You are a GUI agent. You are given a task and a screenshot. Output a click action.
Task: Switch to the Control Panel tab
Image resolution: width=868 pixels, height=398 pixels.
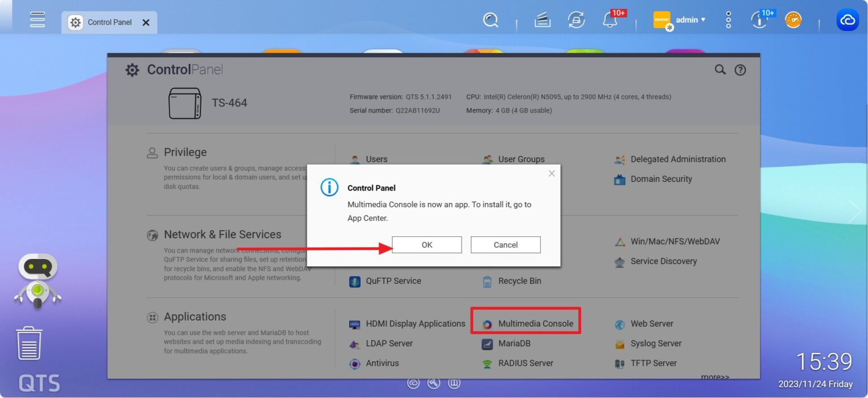tap(109, 22)
